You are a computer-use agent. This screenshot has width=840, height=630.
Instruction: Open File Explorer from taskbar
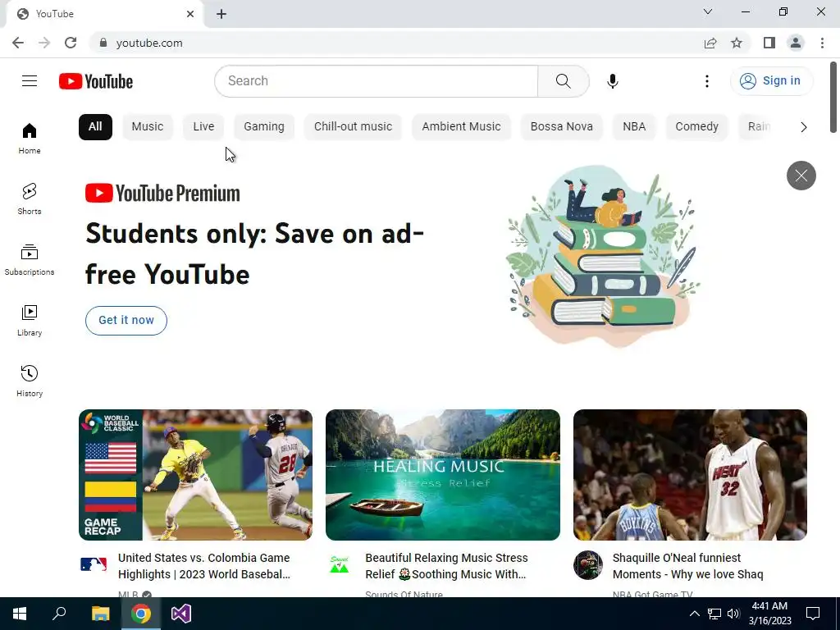point(100,614)
